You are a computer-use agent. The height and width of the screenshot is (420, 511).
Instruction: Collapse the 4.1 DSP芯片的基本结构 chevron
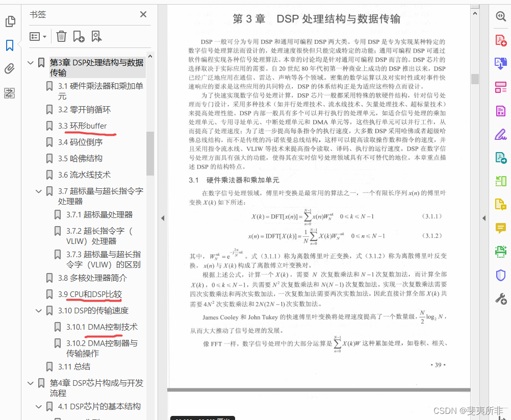(39, 407)
